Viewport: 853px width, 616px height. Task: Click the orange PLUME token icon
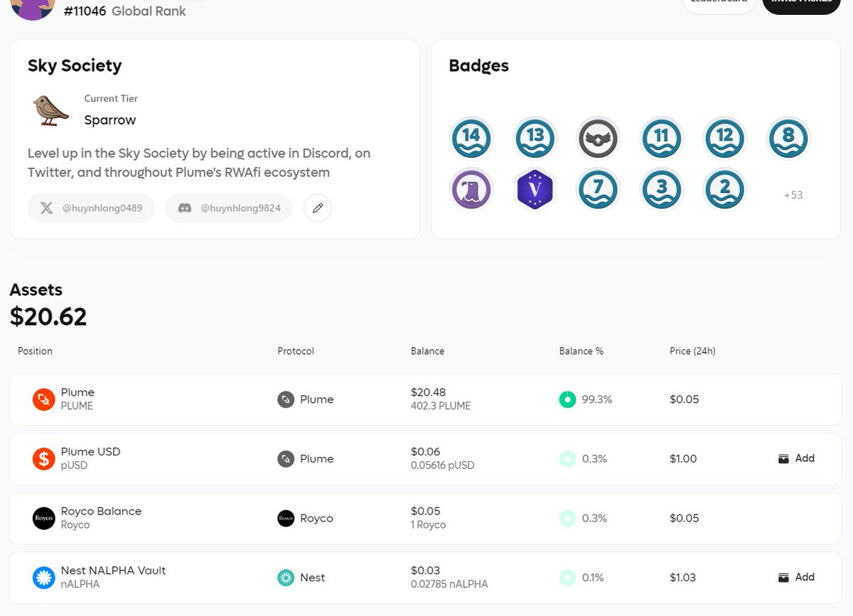[44, 399]
